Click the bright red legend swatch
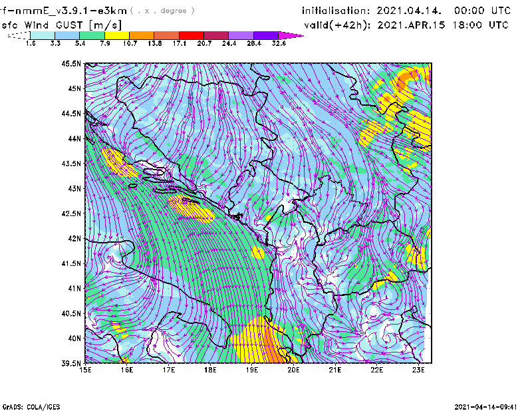 pyautogui.click(x=192, y=35)
